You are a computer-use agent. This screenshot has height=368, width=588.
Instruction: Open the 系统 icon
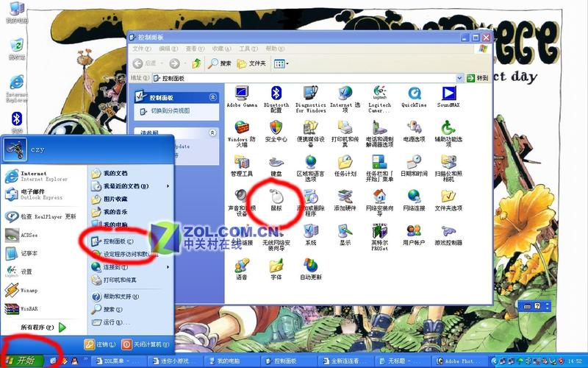(310, 235)
